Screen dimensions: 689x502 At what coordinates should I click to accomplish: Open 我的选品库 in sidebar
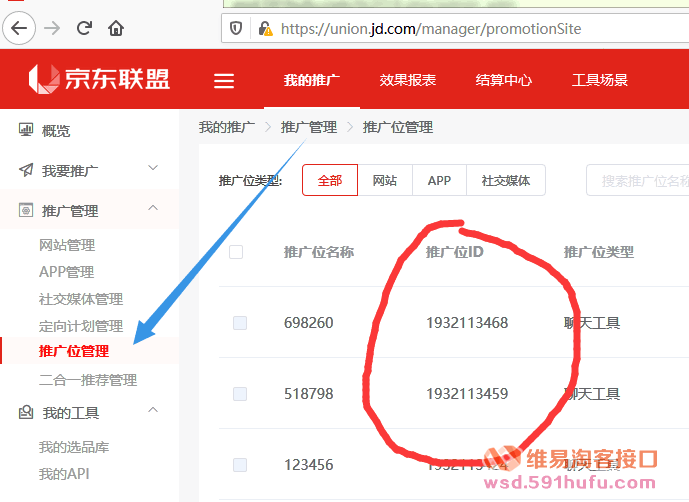coord(74,447)
